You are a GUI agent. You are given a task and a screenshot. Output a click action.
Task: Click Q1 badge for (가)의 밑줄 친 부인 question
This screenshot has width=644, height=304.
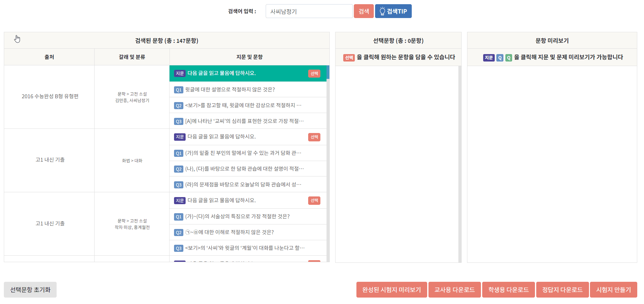tap(179, 153)
